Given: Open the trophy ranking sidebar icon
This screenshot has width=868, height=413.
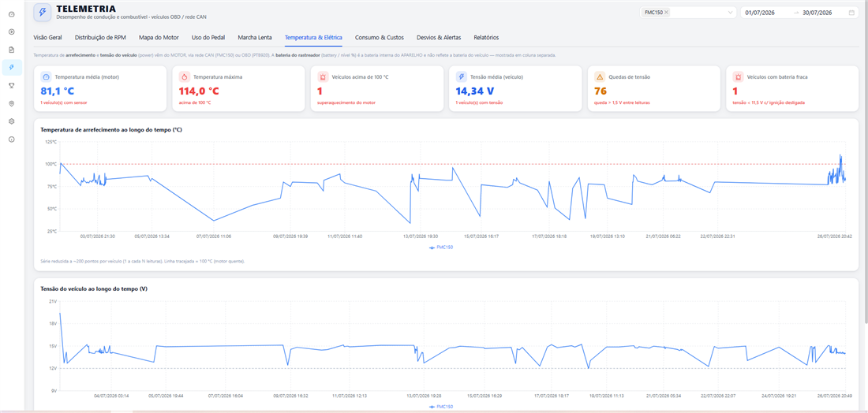Looking at the screenshot, I should coord(12,85).
